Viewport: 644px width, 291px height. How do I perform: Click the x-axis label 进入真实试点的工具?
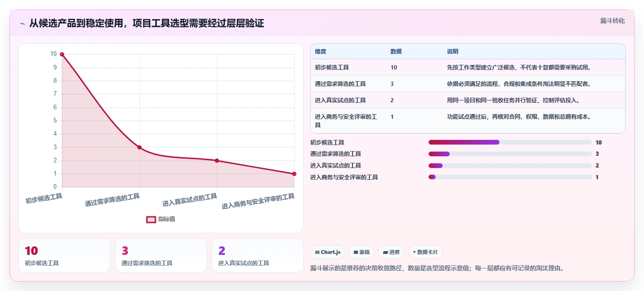pos(190,200)
